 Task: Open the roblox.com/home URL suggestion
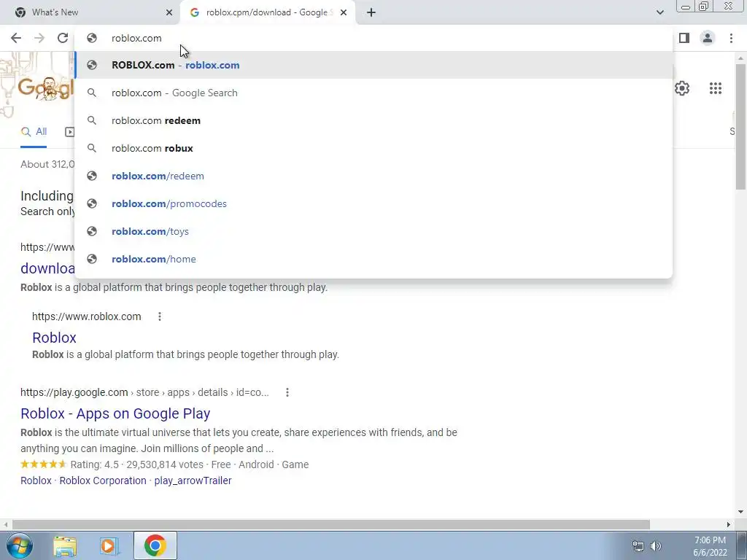point(373,259)
